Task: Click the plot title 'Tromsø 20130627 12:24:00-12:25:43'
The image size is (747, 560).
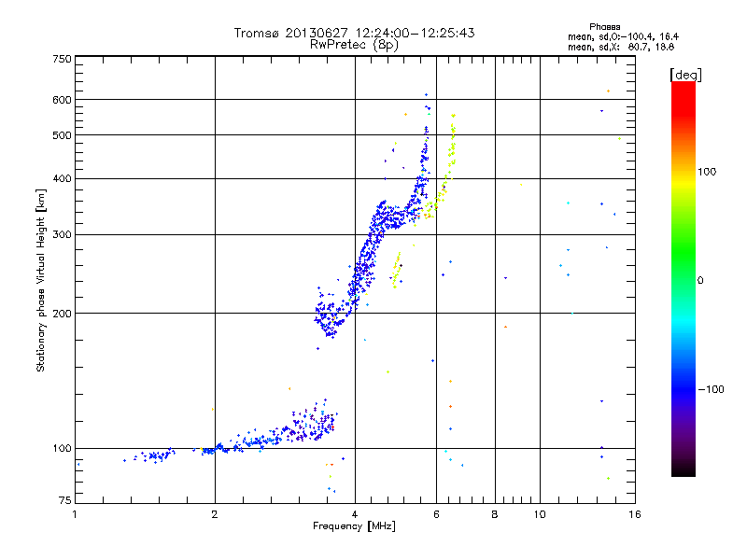Action: click(354, 33)
